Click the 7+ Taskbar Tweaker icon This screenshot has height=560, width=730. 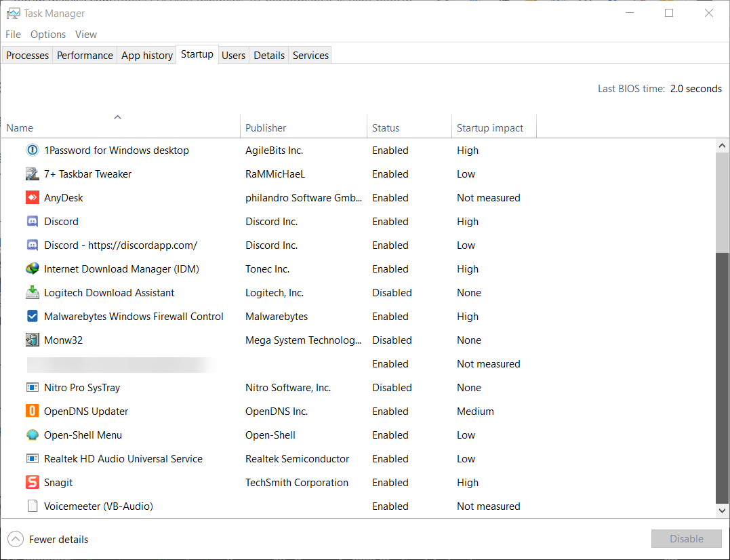(x=32, y=174)
